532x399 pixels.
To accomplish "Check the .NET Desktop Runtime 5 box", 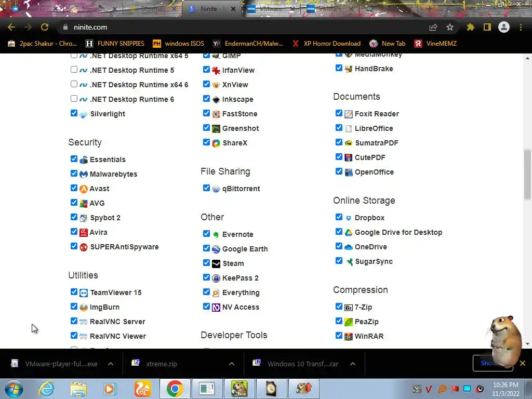I will 74,70.
